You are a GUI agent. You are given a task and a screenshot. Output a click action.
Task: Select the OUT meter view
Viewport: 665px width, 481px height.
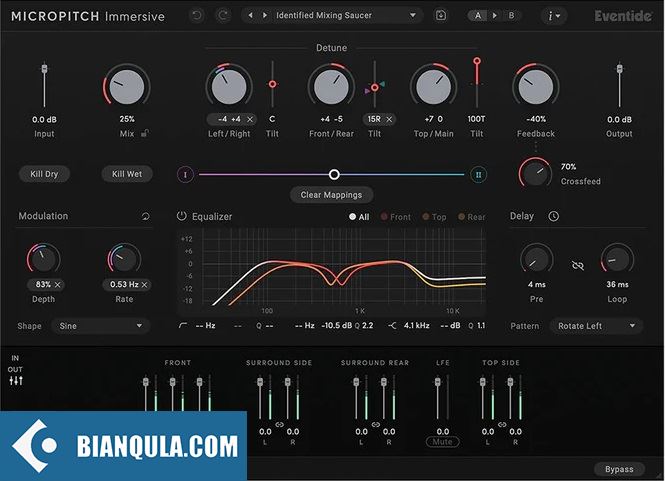coord(15,369)
